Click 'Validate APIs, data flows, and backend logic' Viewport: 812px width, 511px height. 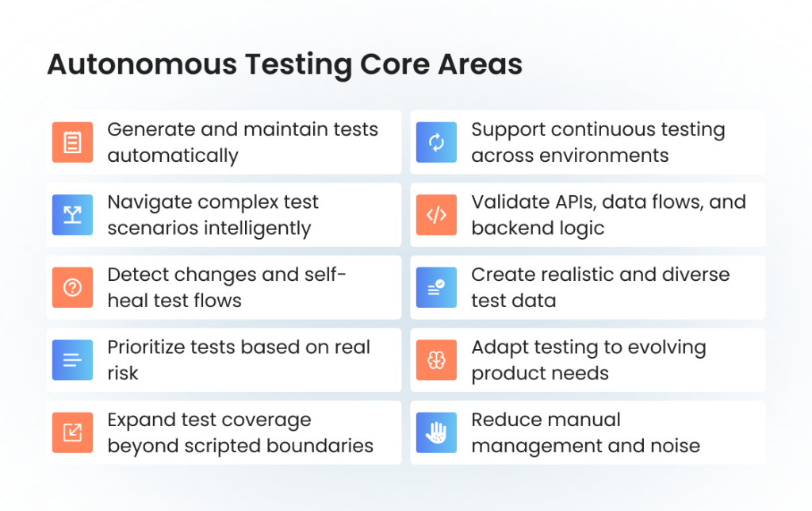(608, 215)
